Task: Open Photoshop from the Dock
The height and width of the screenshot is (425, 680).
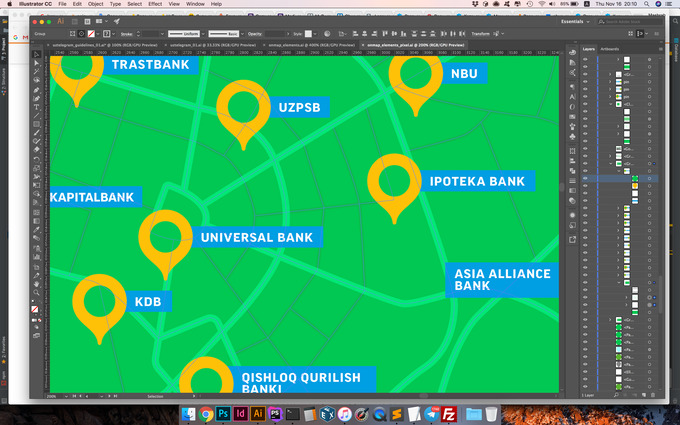Action: click(x=224, y=413)
